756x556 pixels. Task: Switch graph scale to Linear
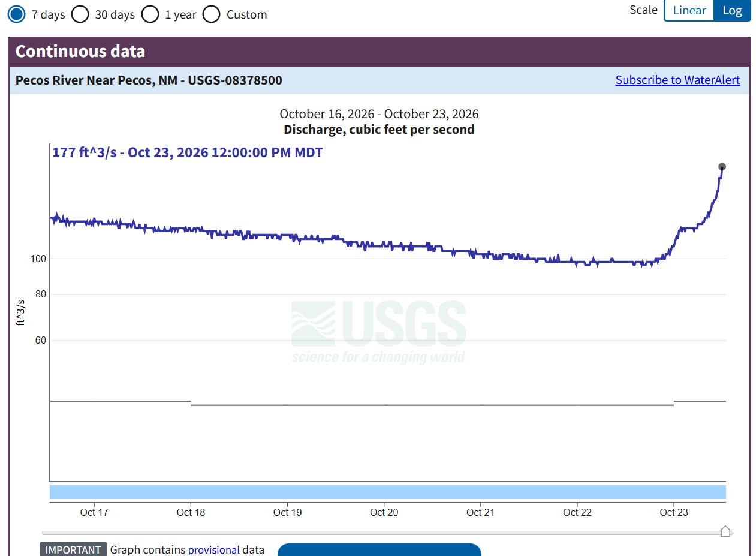689,10
